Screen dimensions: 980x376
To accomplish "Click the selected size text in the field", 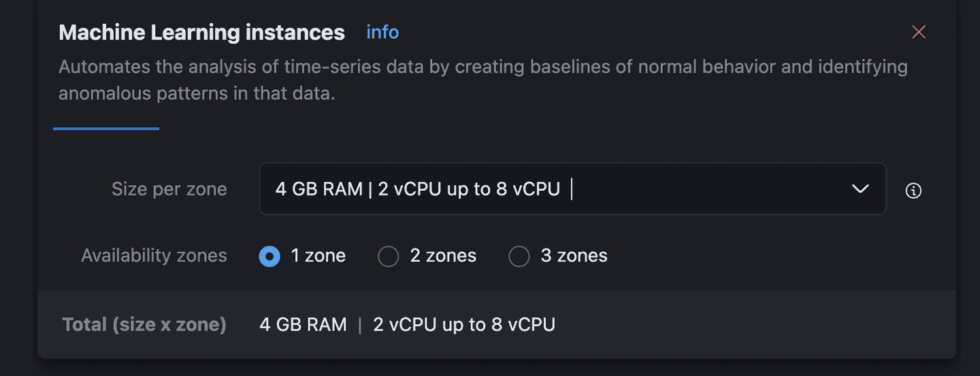I will (417, 189).
